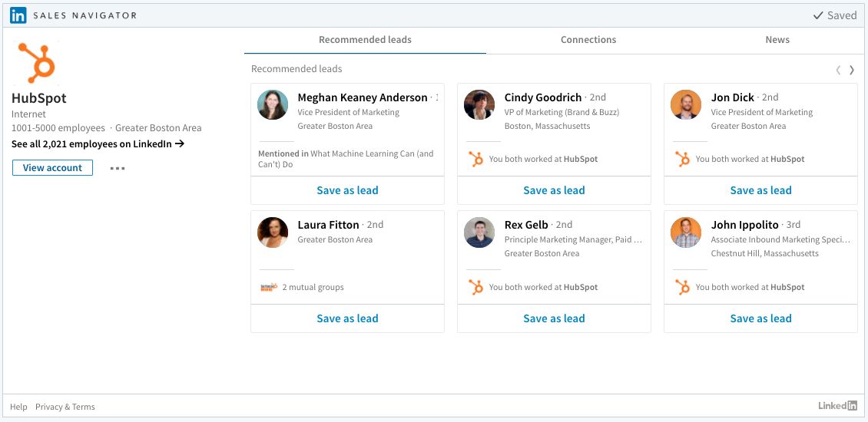Open Meghan Keaney Anderson's name link

(x=363, y=98)
